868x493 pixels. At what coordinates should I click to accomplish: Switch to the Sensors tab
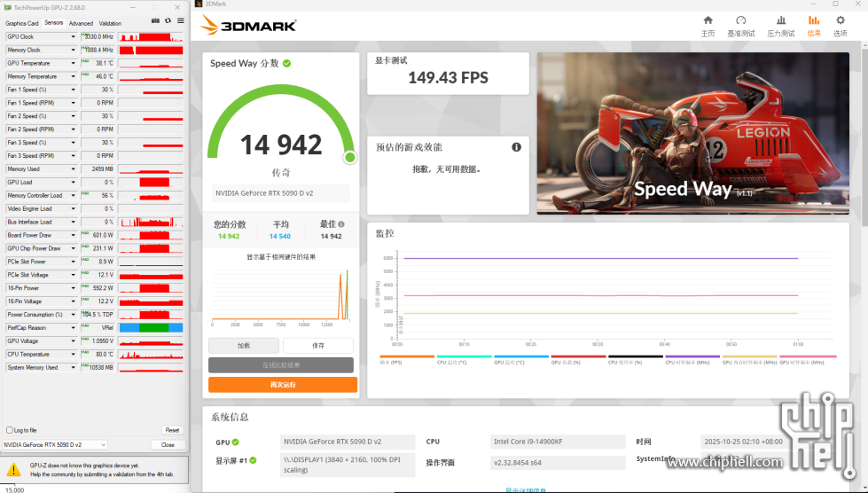54,23
